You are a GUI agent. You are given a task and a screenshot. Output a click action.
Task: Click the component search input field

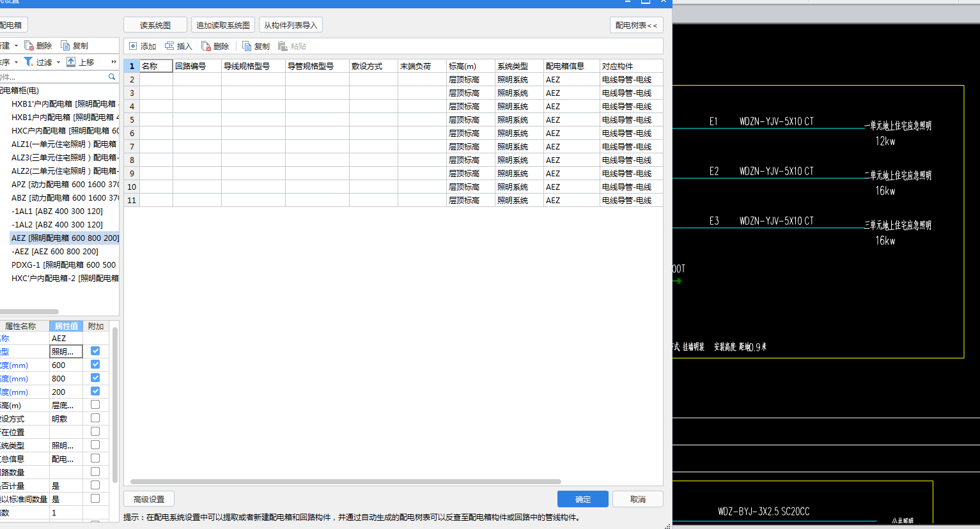[54, 77]
